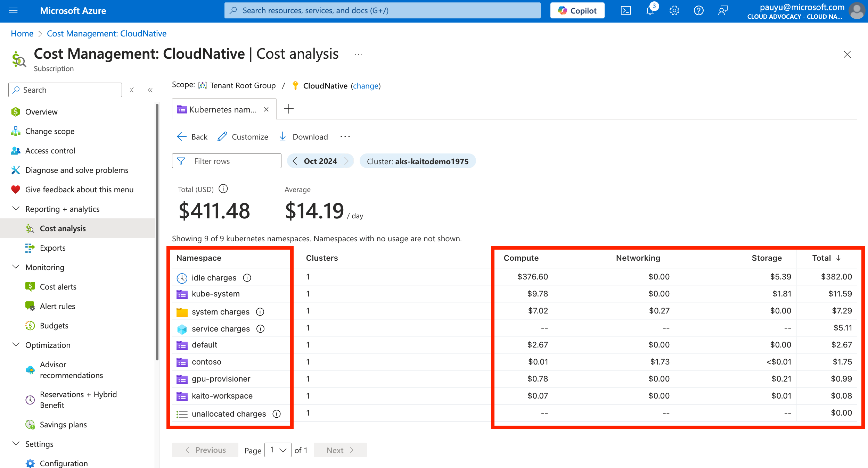Click the kaito-workspace namespace row
The height and width of the screenshot is (468, 868).
(514, 396)
